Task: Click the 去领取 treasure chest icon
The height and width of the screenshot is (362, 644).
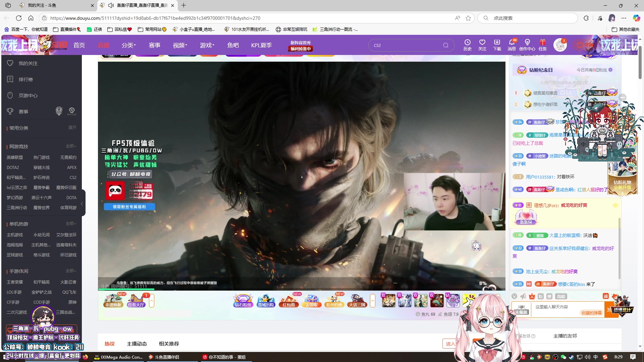Action: [312, 301]
